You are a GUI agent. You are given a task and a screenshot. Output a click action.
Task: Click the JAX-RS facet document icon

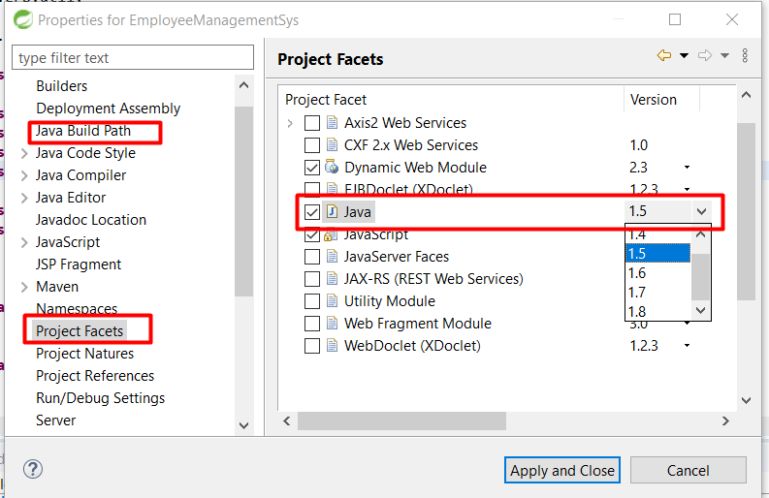click(x=332, y=278)
